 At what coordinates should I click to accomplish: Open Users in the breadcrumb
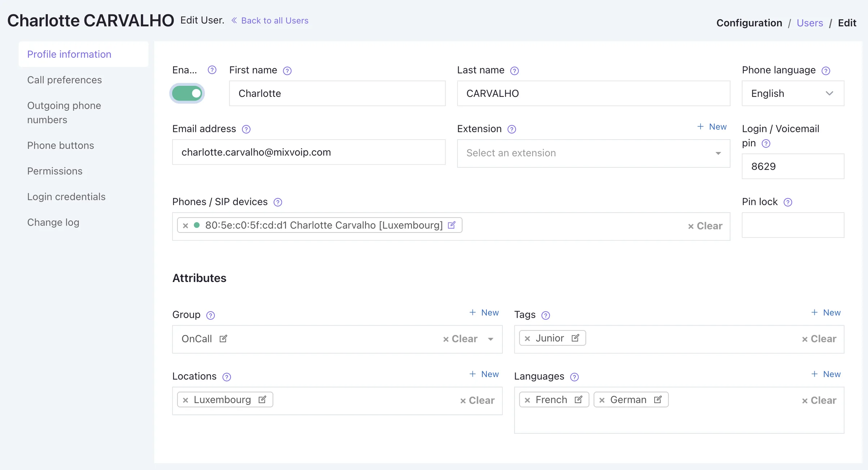tap(810, 23)
